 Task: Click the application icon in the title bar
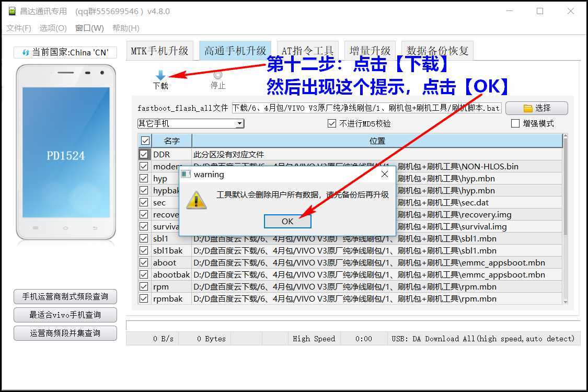coord(11,10)
